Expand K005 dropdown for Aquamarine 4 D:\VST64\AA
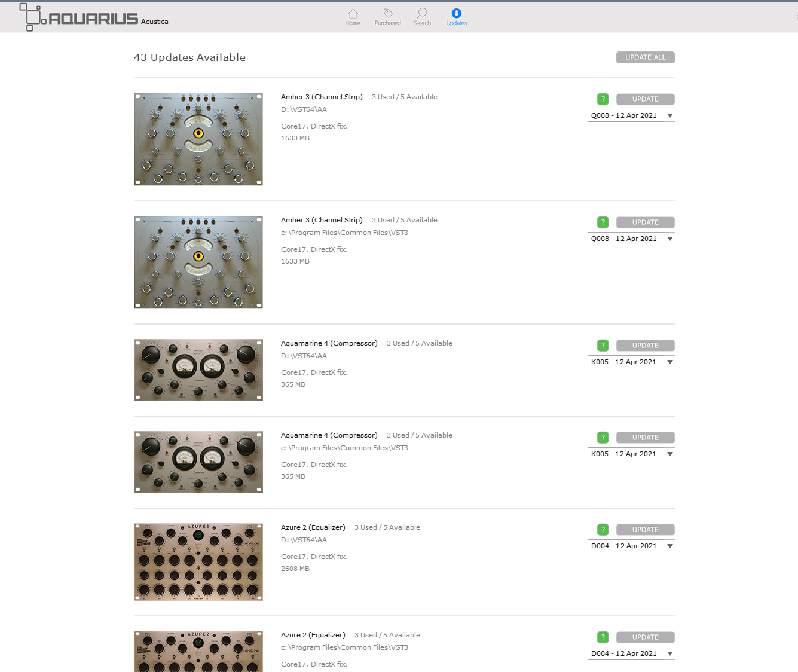 point(631,362)
